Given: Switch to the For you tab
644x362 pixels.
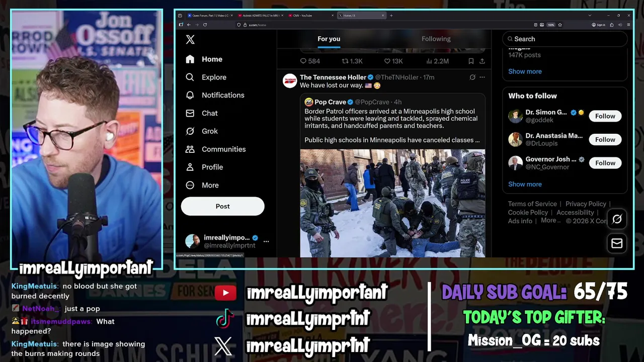Looking at the screenshot, I should click(329, 39).
